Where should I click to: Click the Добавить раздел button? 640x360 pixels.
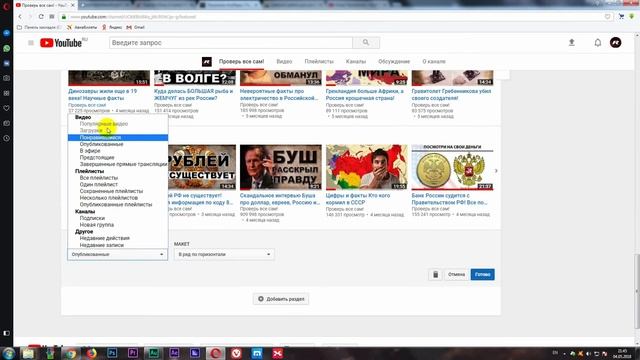pos(281,299)
